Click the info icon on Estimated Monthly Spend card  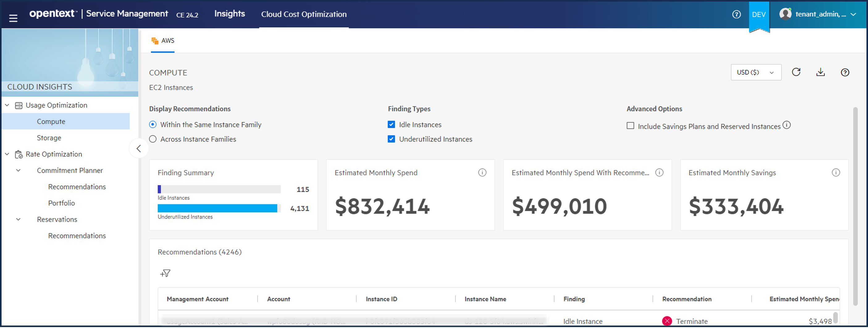(x=482, y=173)
